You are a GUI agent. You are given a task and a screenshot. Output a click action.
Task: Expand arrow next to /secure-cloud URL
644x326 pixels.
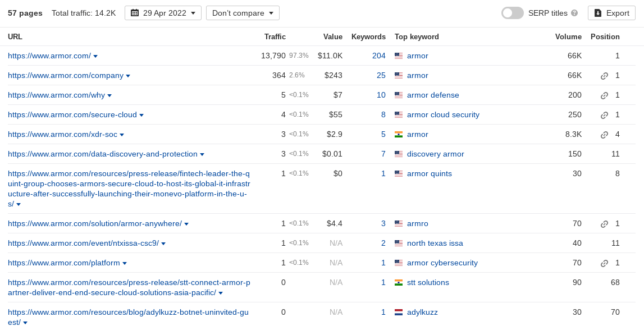(141, 116)
